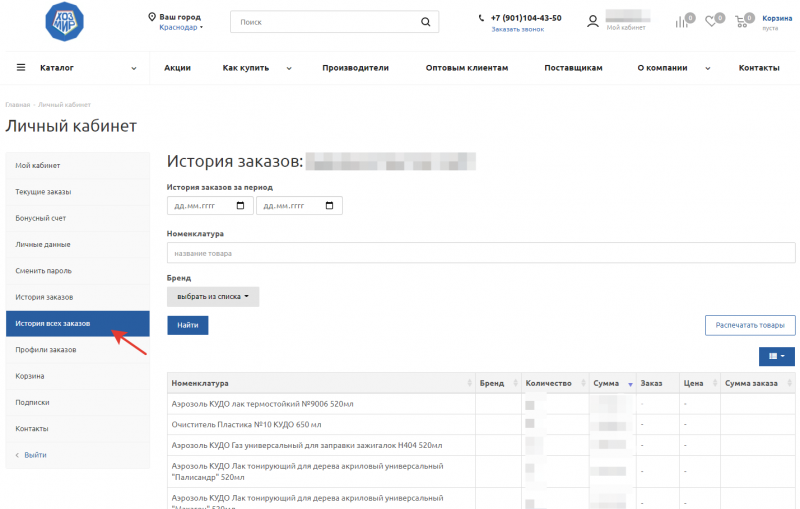Open the Как купить menu
The height and width of the screenshot is (509, 800).
click(245, 68)
